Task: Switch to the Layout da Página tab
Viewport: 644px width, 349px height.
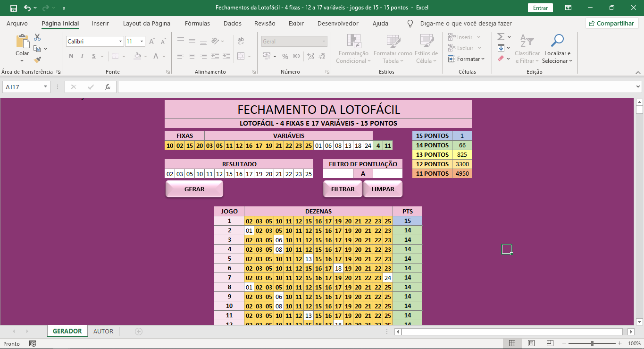Action: tap(147, 23)
